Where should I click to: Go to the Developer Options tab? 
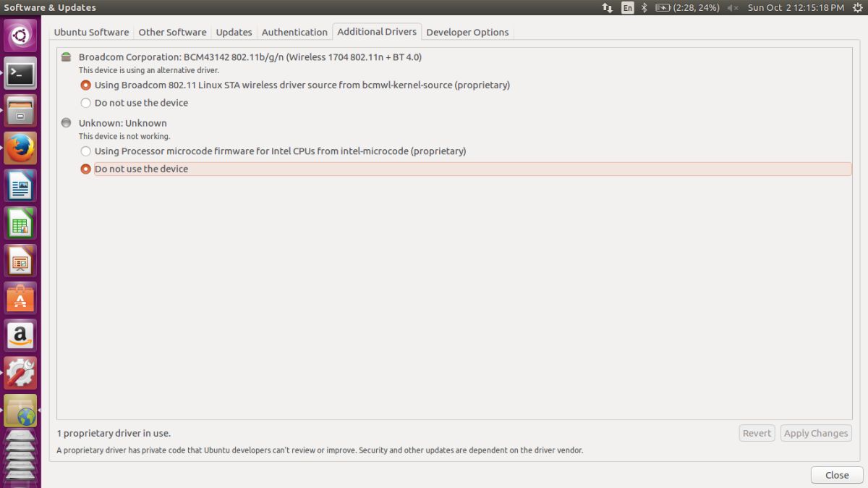click(x=467, y=32)
